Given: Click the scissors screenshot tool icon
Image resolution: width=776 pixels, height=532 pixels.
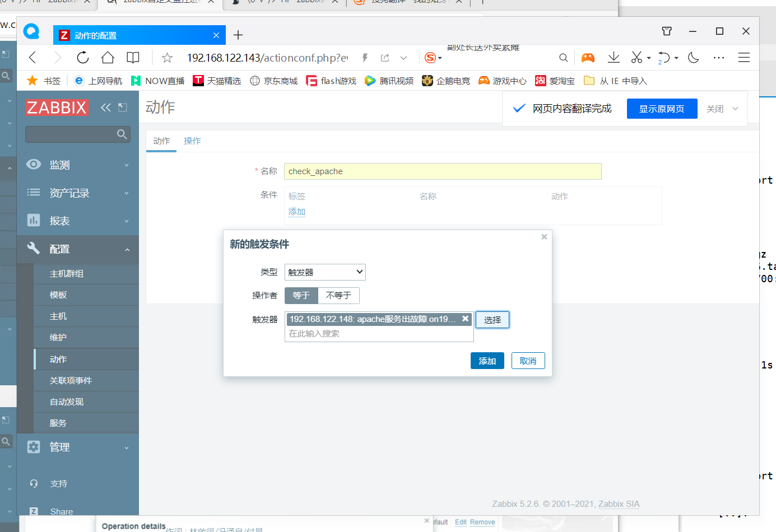Looking at the screenshot, I should click(x=636, y=57).
